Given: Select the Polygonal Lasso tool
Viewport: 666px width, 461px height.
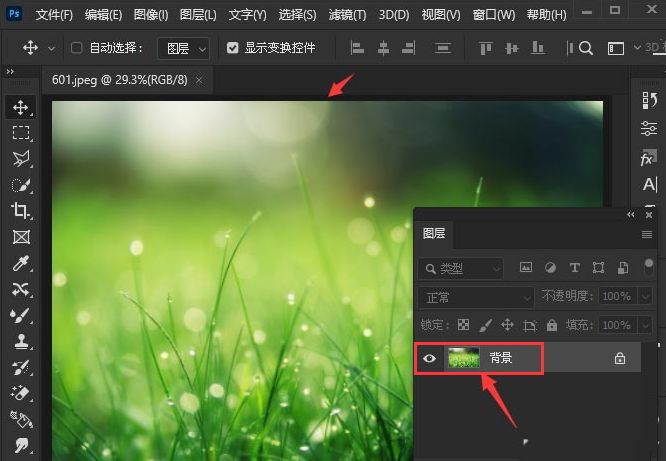Looking at the screenshot, I should pyautogui.click(x=20, y=159).
